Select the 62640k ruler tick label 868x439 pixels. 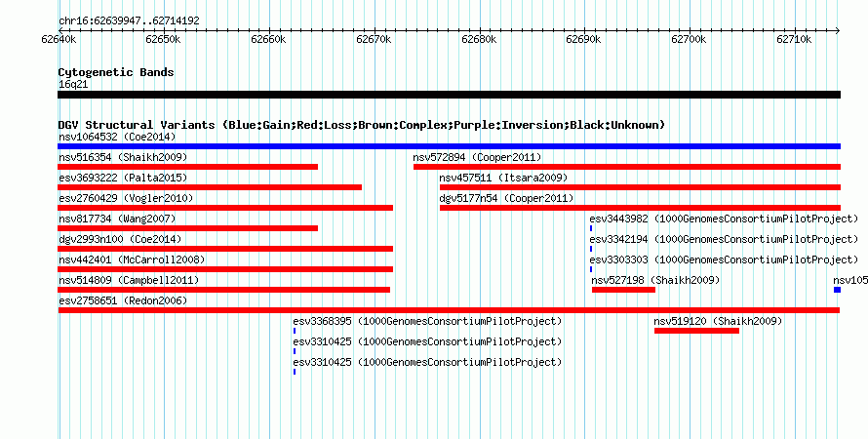click(59, 39)
